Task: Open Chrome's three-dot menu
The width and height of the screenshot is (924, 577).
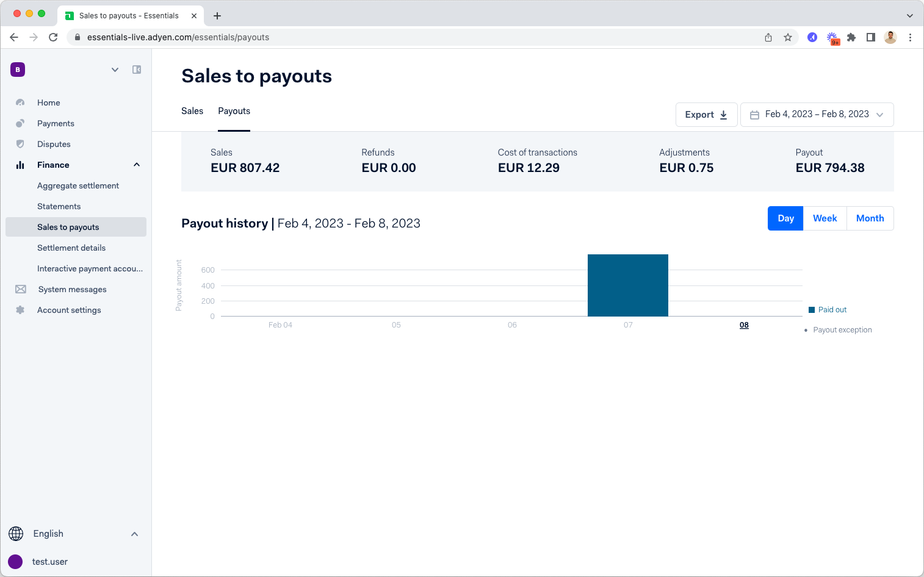Action: [910, 37]
